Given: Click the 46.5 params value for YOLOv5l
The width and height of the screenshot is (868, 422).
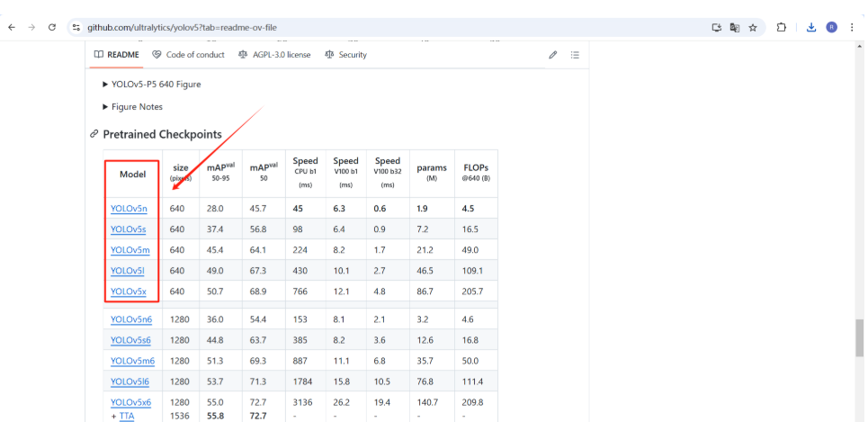Looking at the screenshot, I should (x=425, y=270).
